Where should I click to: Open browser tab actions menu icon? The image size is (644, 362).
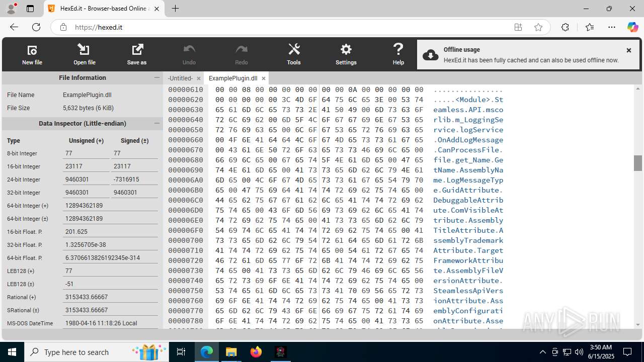pos(30,9)
